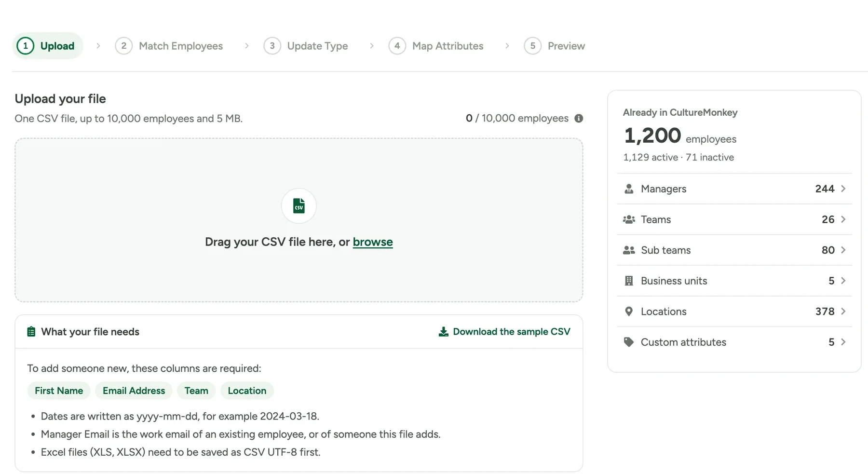Click the Managers count 244
Screen dimensions: 868x474
pyautogui.click(x=825, y=189)
